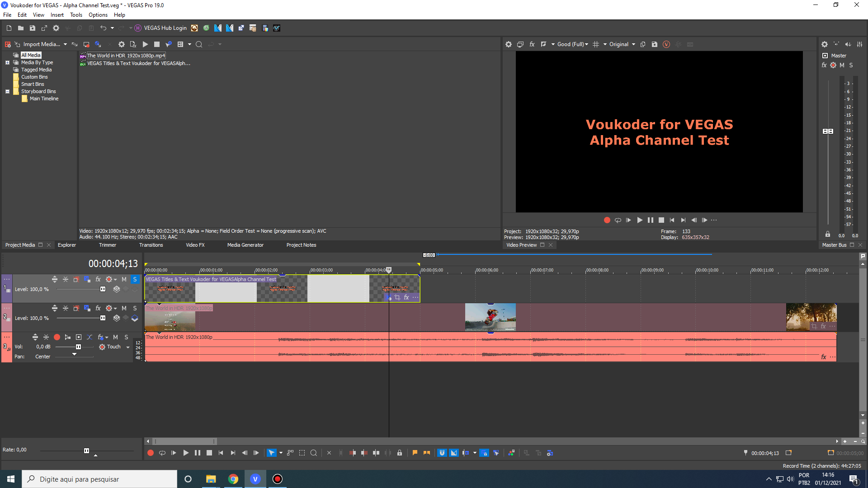This screenshot has height=488, width=868.
Task: Save snapshot to file in preview
Action: point(654,44)
